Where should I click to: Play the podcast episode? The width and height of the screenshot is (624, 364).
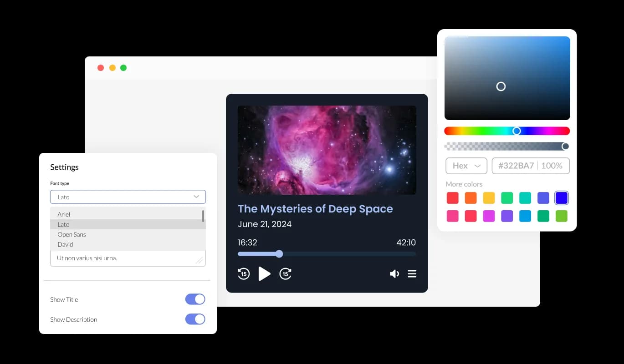[x=265, y=273]
